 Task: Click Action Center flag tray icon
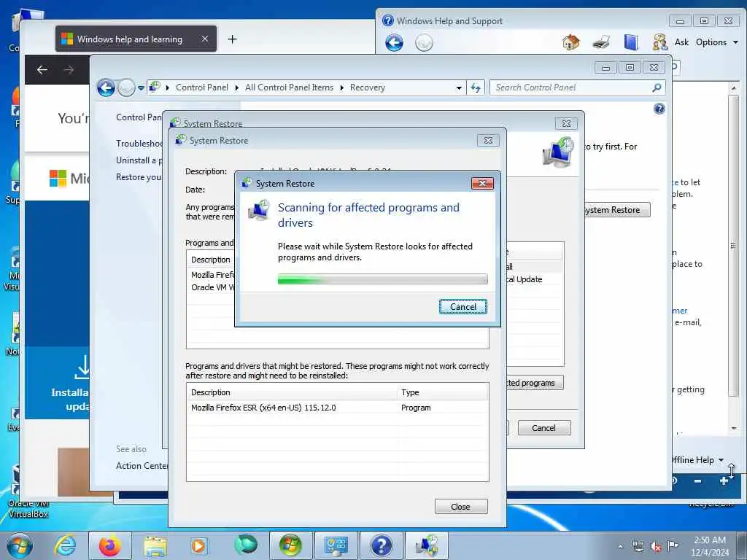pyautogui.click(x=673, y=546)
